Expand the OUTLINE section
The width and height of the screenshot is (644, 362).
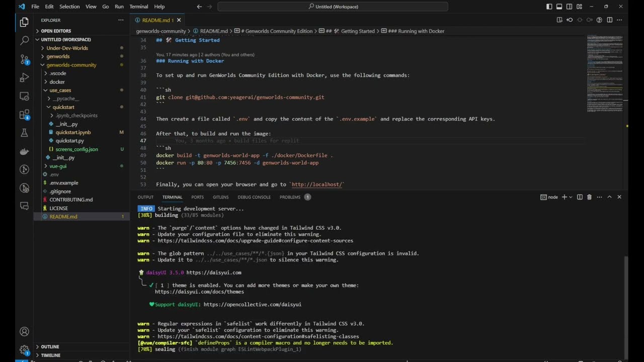point(82,346)
